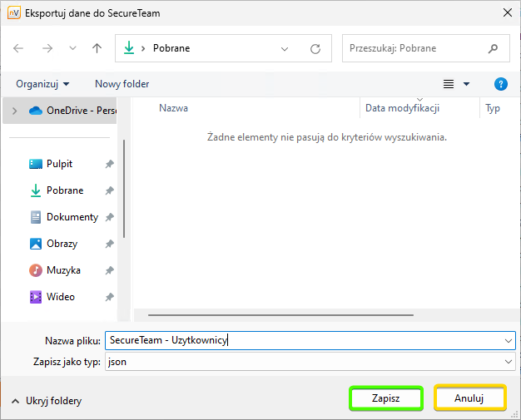
Task: Select OneDrive - Personal in sidebar
Action: tap(60, 111)
